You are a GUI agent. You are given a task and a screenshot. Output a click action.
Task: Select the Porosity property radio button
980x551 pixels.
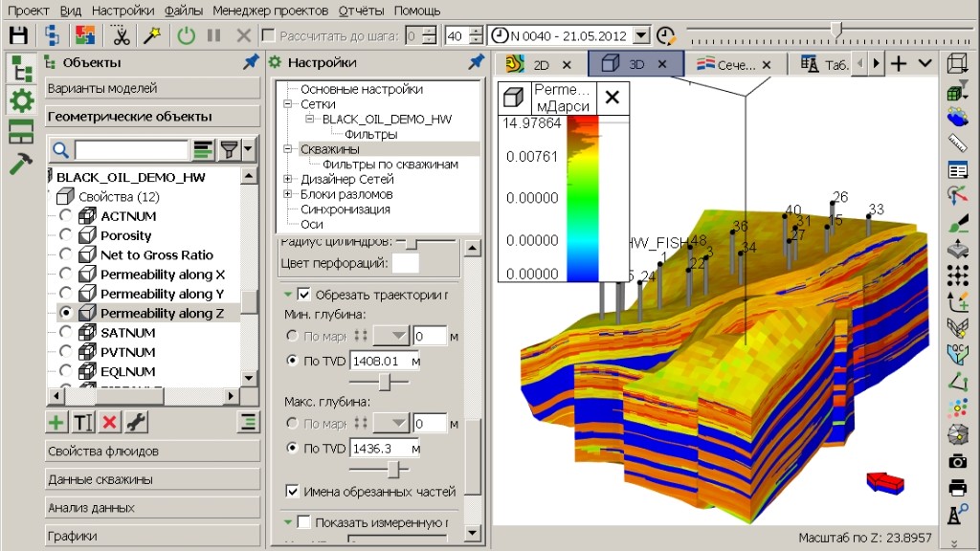(x=65, y=235)
